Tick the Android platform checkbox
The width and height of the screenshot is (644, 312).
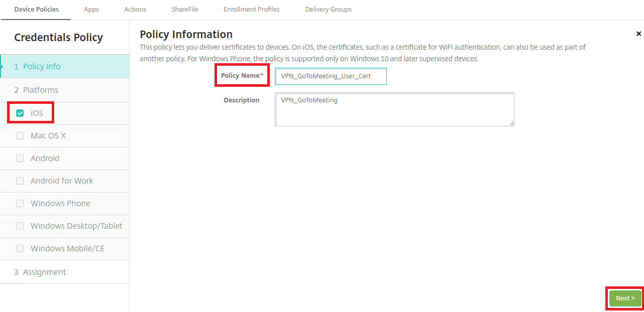pyautogui.click(x=20, y=159)
